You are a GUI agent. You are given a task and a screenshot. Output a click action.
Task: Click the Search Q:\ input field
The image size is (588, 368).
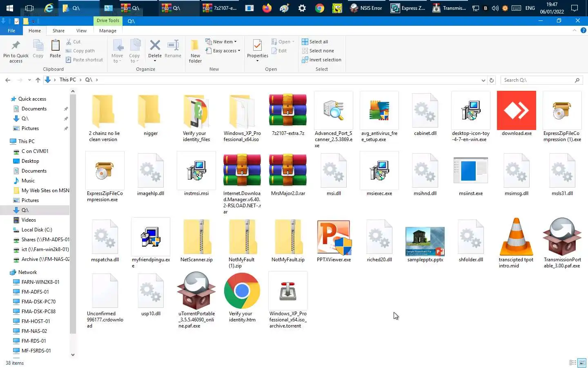[538, 80]
